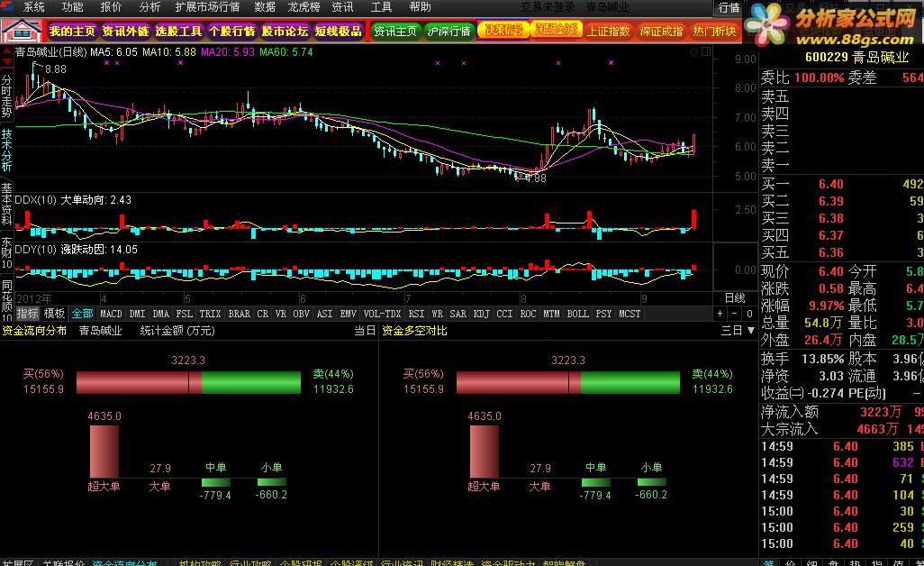The image size is (924, 566).
Task: Click green 资讯主页 button
Action: click(395, 32)
